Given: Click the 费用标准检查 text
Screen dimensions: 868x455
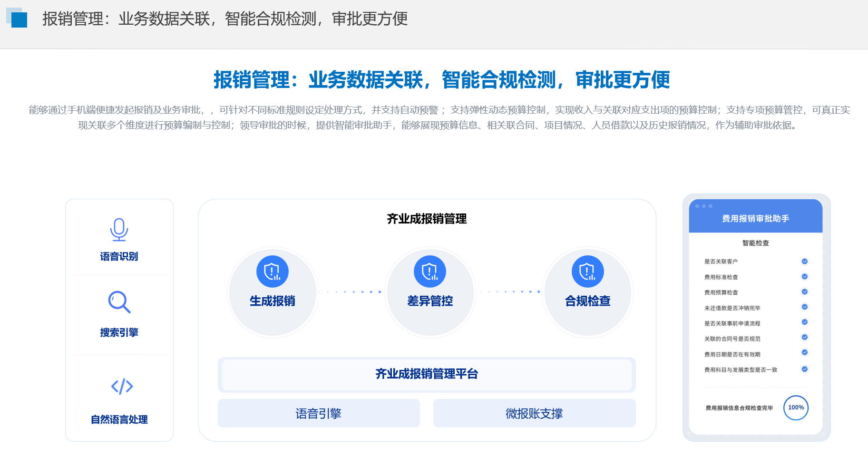Looking at the screenshot, I should pyautogui.click(x=721, y=277).
